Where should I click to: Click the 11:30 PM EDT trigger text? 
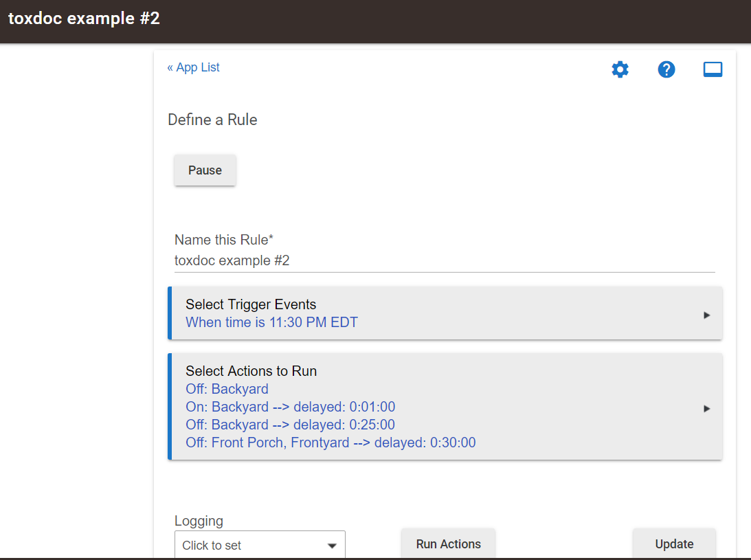271,322
